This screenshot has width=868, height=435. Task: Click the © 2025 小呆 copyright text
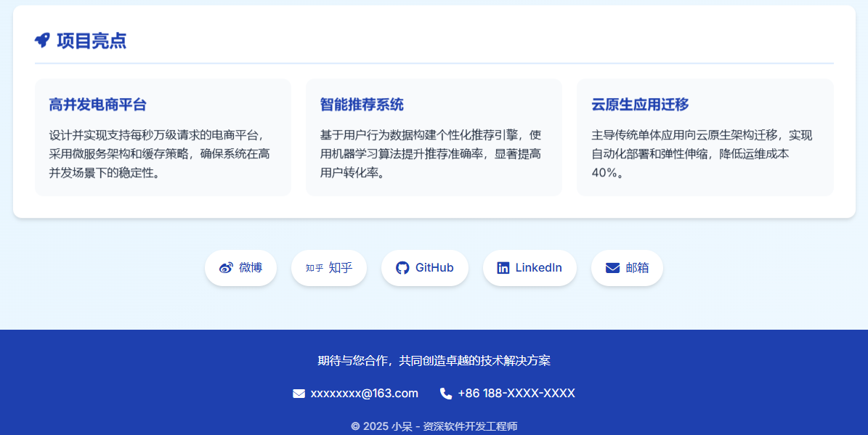[434, 426]
